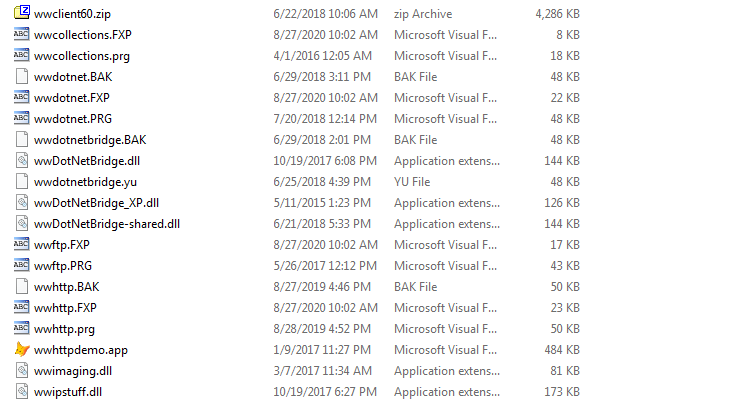Click the DLL icon next to wwimaging.dll
This screenshot has height=405, width=733.
click(22, 370)
